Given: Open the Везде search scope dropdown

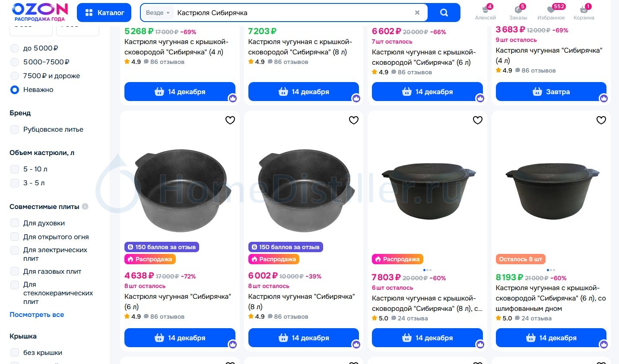Looking at the screenshot, I should [x=157, y=13].
